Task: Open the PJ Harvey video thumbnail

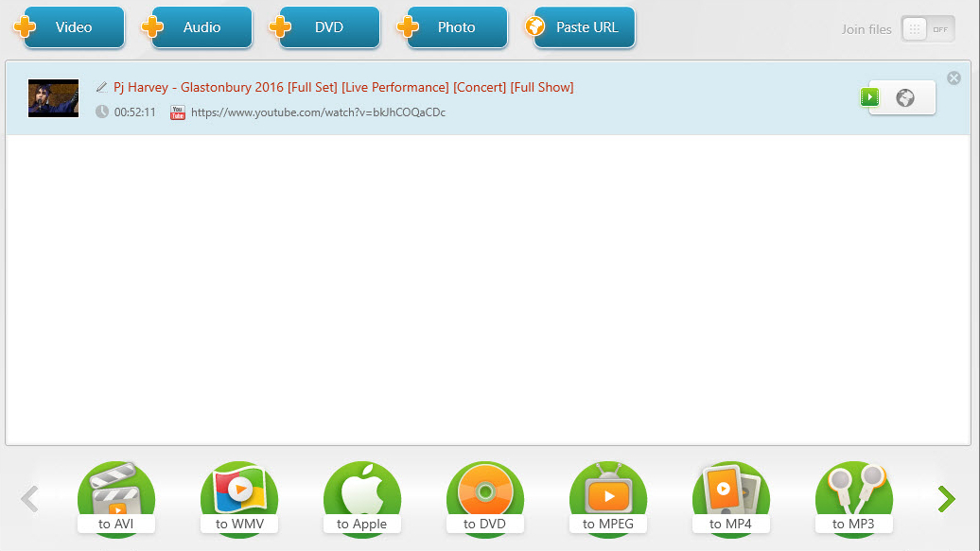Action: pyautogui.click(x=54, y=98)
